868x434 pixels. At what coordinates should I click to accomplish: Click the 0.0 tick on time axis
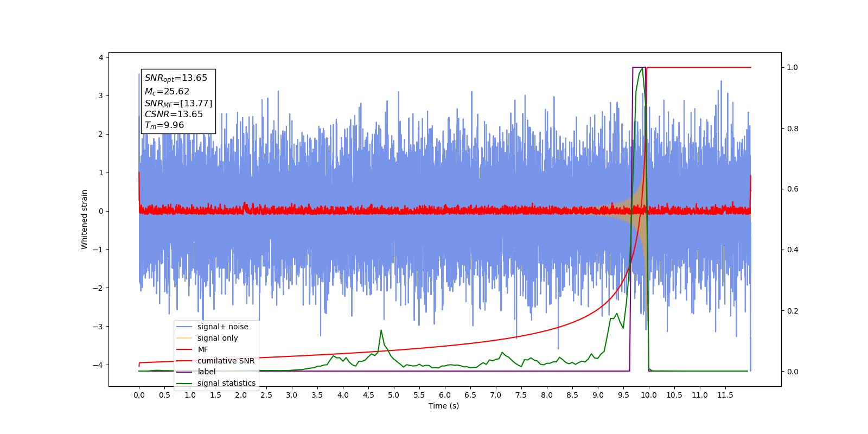point(139,395)
